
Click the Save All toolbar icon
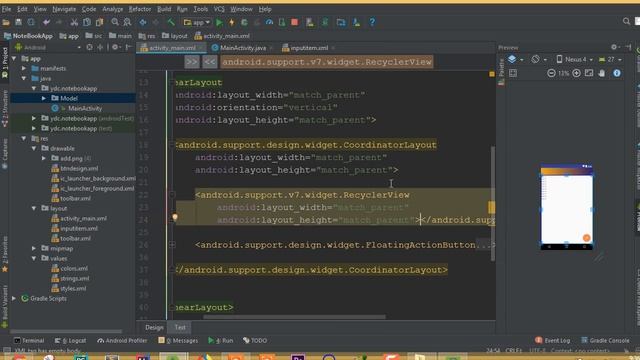18,22
